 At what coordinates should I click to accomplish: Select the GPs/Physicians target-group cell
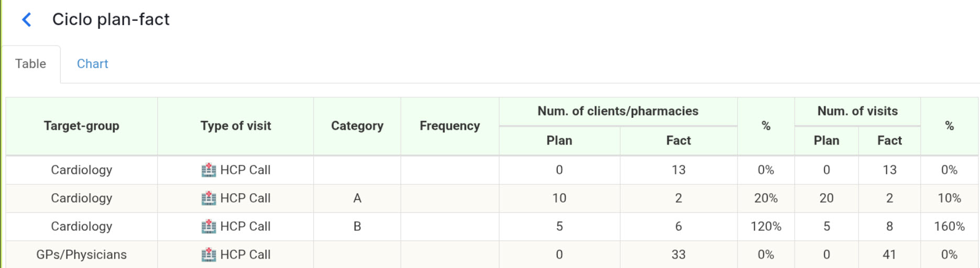click(x=81, y=255)
